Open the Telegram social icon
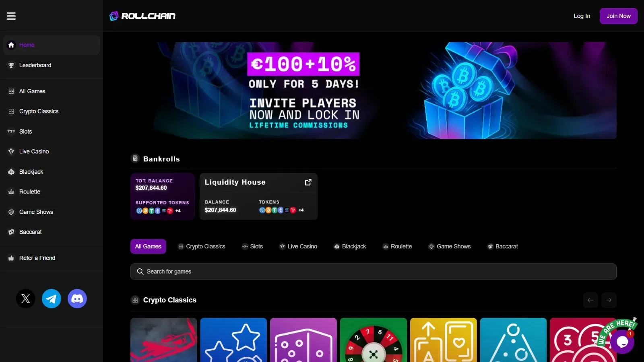The width and height of the screenshot is (644, 362). pos(52,299)
